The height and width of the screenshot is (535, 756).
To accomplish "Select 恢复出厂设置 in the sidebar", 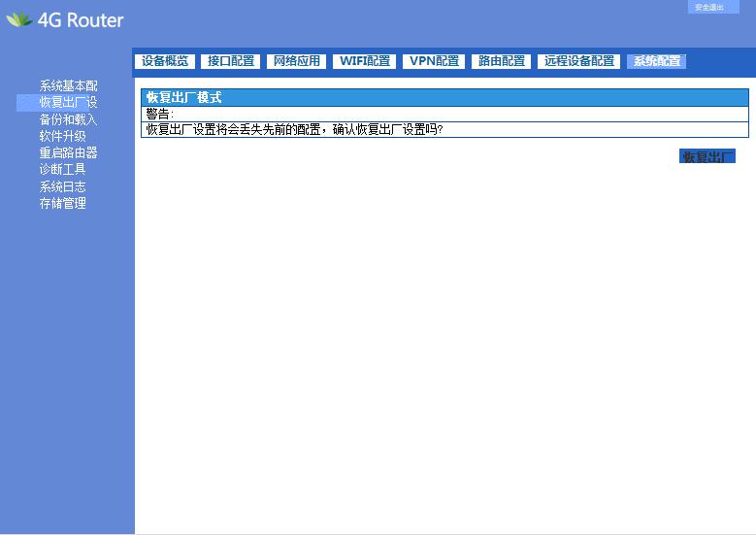I will click(68, 103).
